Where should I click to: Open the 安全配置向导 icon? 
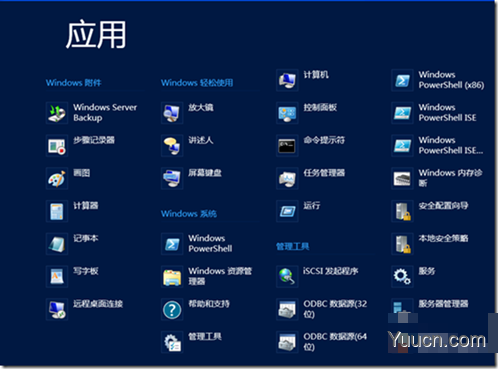pyautogui.click(x=402, y=211)
